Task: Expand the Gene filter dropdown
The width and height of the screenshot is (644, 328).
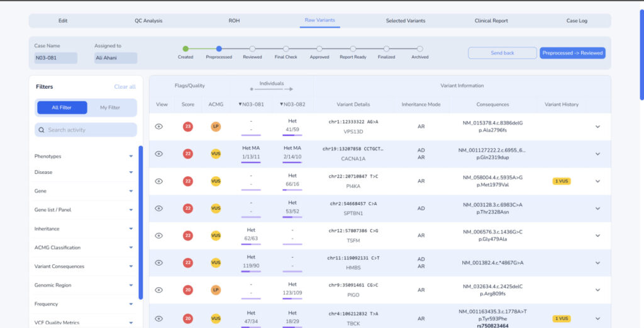Action: tap(131, 191)
